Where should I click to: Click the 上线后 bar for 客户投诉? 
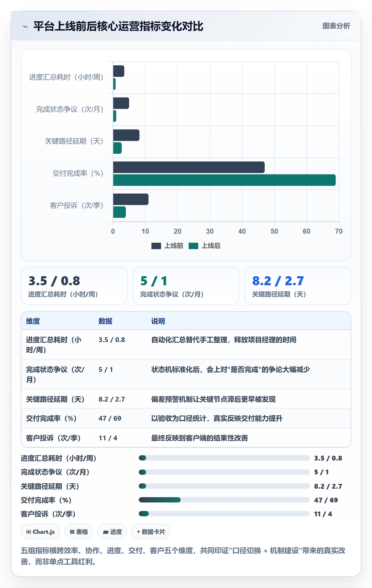120,212
